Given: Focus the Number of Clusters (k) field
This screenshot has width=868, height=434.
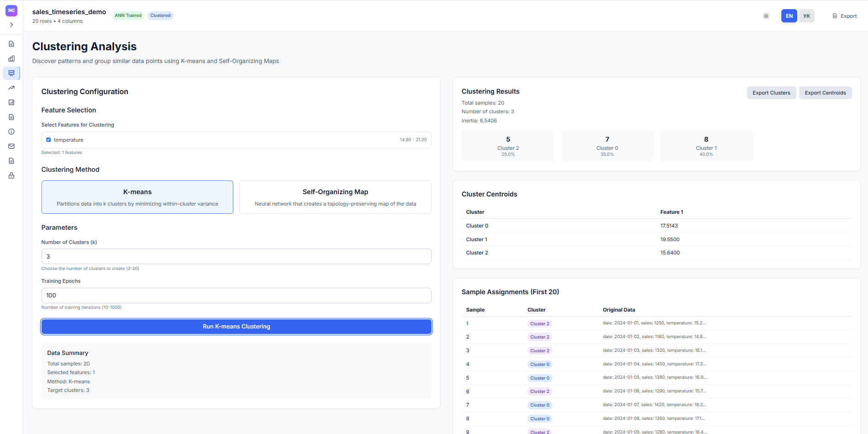Looking at the screenshot, I should pos(237,256).
